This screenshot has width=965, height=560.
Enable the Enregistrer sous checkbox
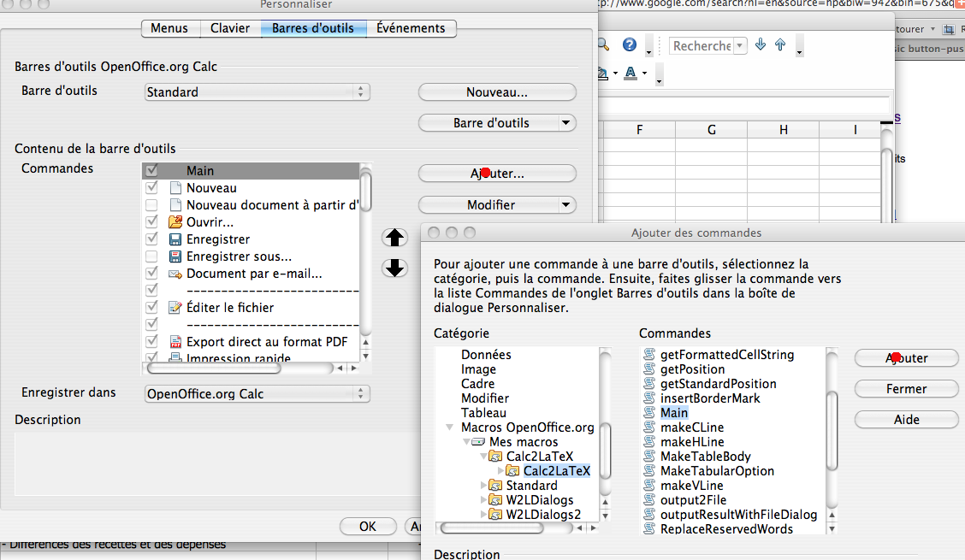point(151,256)
